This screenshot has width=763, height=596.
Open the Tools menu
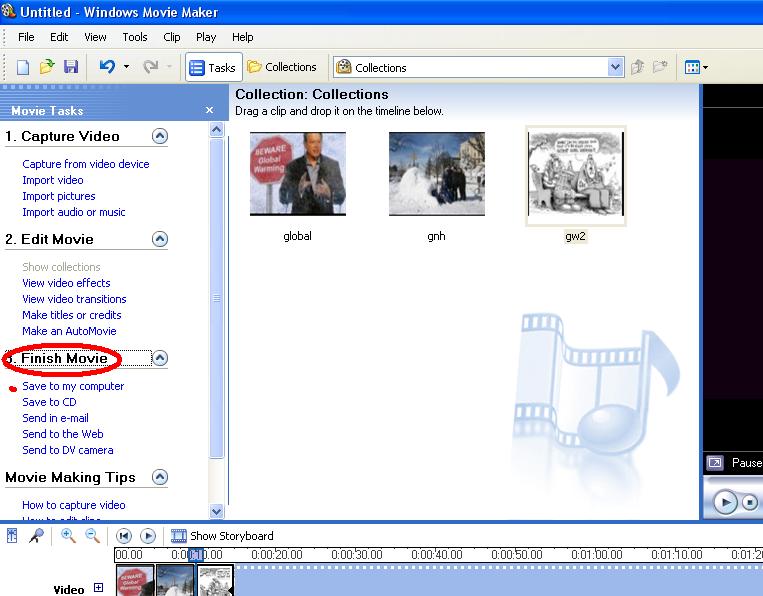click(x=135, y=37)
